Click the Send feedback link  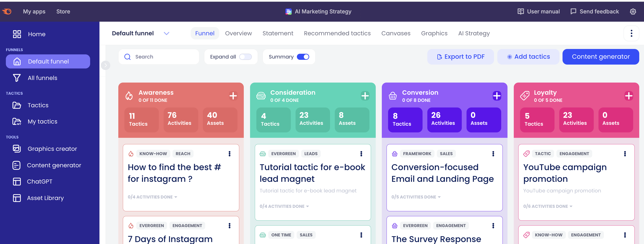[x=595, y=11]
